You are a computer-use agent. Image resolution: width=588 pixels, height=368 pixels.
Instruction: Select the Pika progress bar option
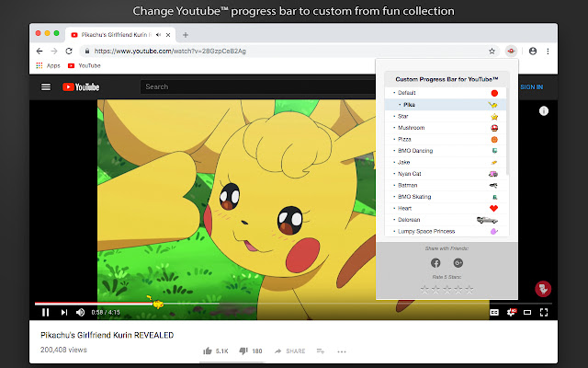[x=445, y=104]
